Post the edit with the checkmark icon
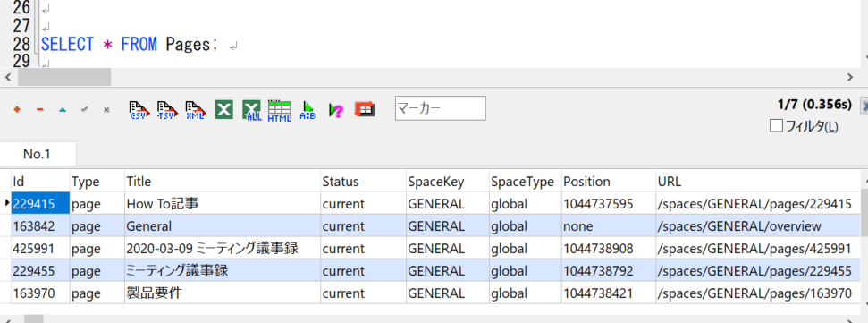 click(84, 110)
